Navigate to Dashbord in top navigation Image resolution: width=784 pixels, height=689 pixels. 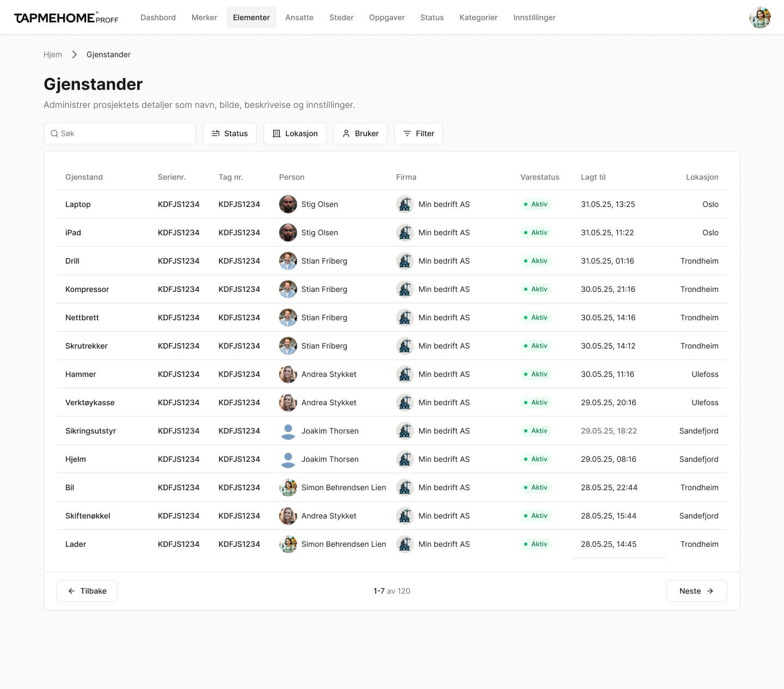point(158,17)
